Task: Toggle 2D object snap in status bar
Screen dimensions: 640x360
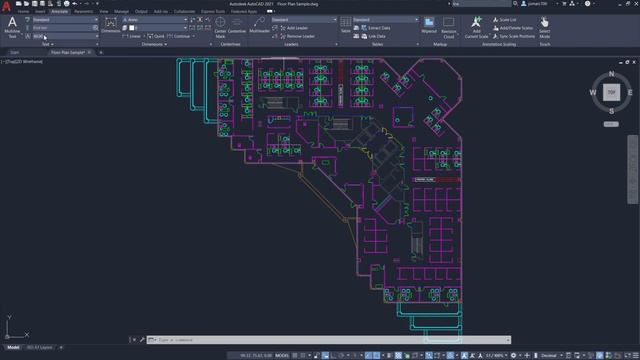Action: click(377, 356)
